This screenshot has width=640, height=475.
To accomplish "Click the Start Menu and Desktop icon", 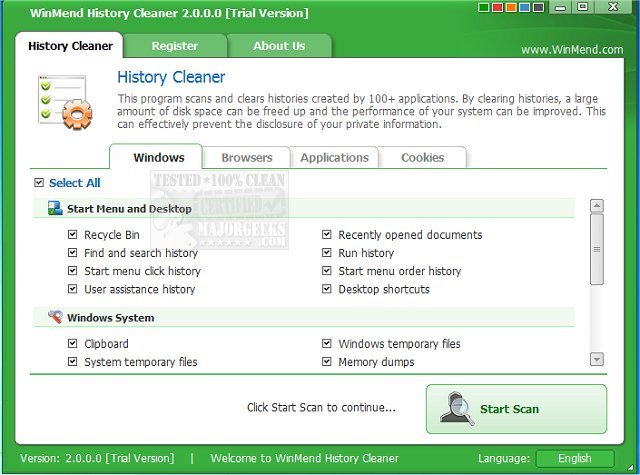I will click(55, 208).
